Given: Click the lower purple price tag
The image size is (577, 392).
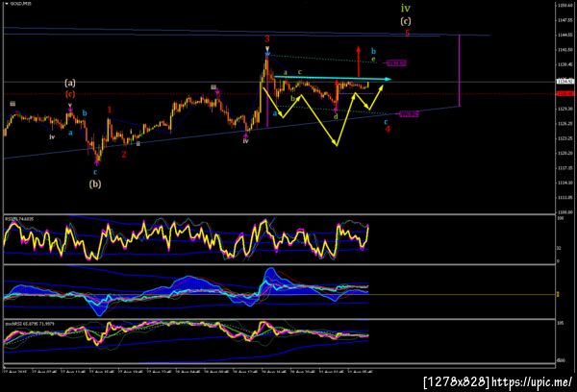Looking at the screenshot, I should [410, 114].
